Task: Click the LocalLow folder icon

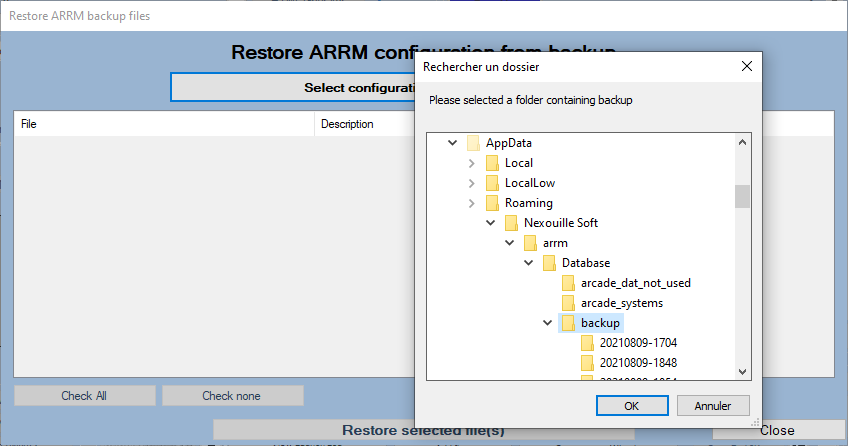Action: (492, 183)
